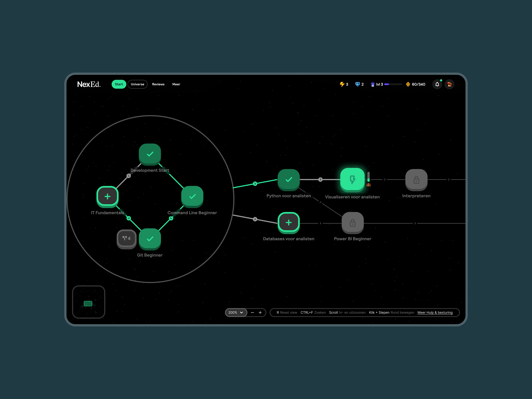Click the locked Power BI Beginner node
Viewport: 532px width, 399px height.
click(x=352, y=222)
